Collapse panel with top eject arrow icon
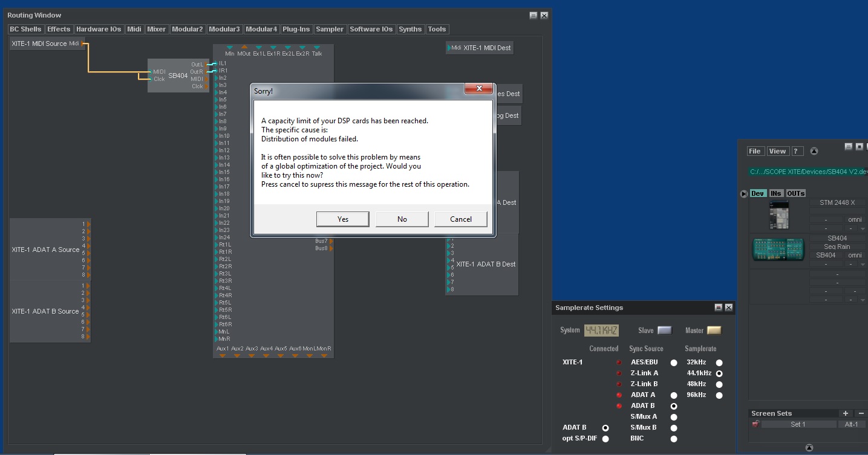 [x=814, y=151]
